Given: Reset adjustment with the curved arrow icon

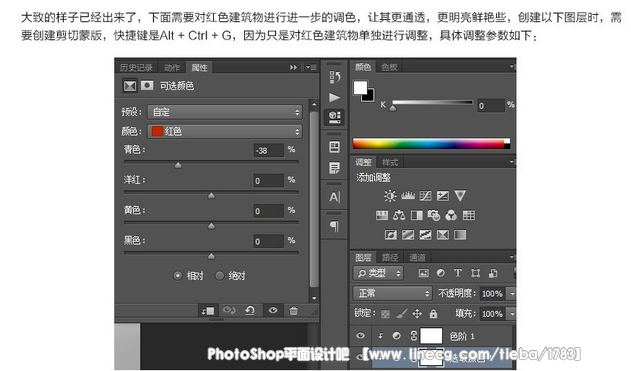Looking at the screenshot, I should [x=250, y=310].
